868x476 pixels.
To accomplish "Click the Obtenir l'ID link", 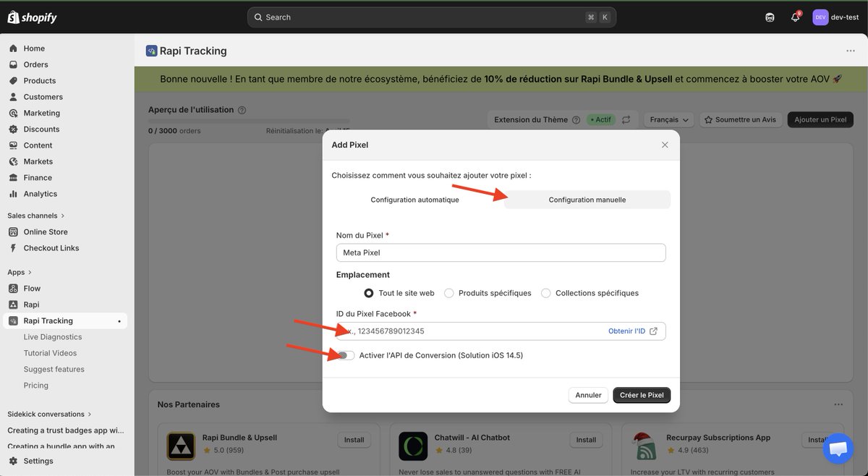I will (633, 331).
